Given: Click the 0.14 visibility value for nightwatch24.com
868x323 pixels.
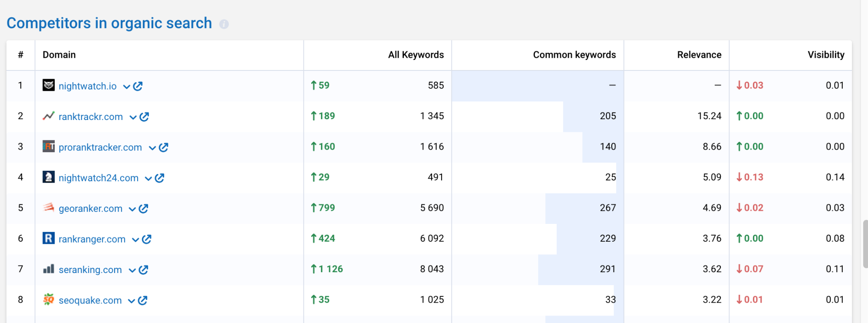Looking at the screenshot, I should (x=835, y=177).
